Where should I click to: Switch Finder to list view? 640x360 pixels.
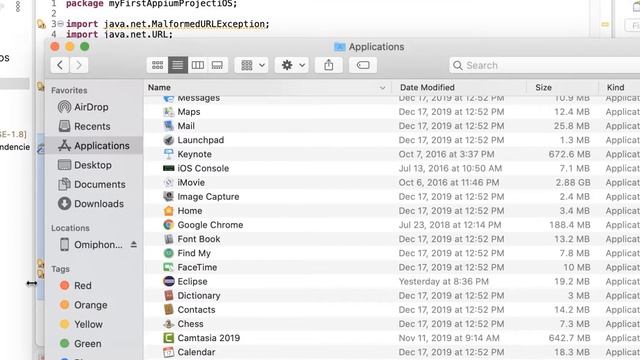(x=178, y=65)
